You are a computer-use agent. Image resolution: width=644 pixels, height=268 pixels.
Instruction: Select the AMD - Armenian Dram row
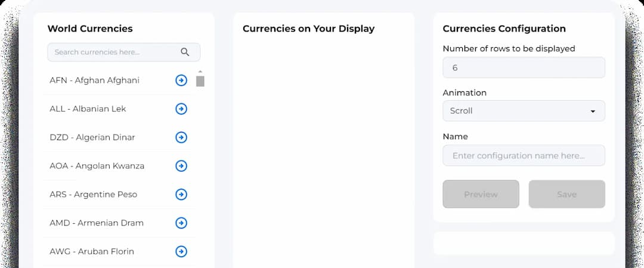(118, 223)
